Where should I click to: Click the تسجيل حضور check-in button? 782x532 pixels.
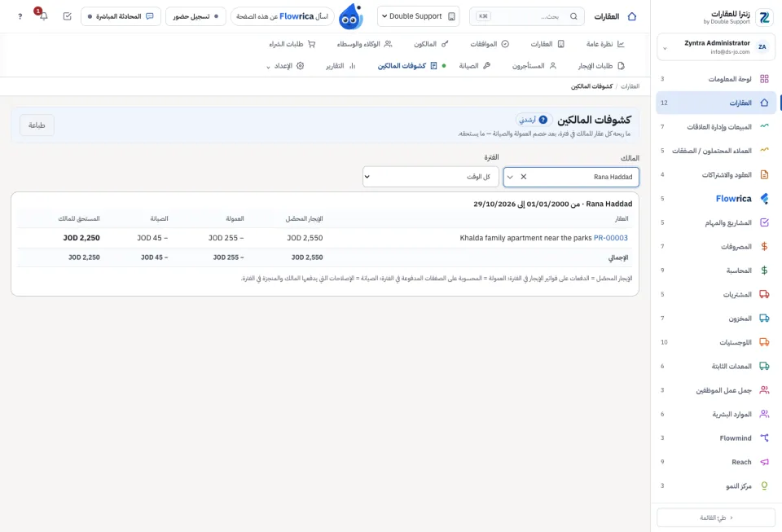(195, 16)
